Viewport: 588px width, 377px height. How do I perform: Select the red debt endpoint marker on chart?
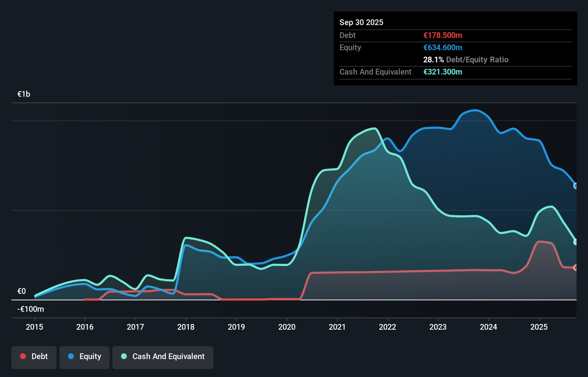(575, 267)
